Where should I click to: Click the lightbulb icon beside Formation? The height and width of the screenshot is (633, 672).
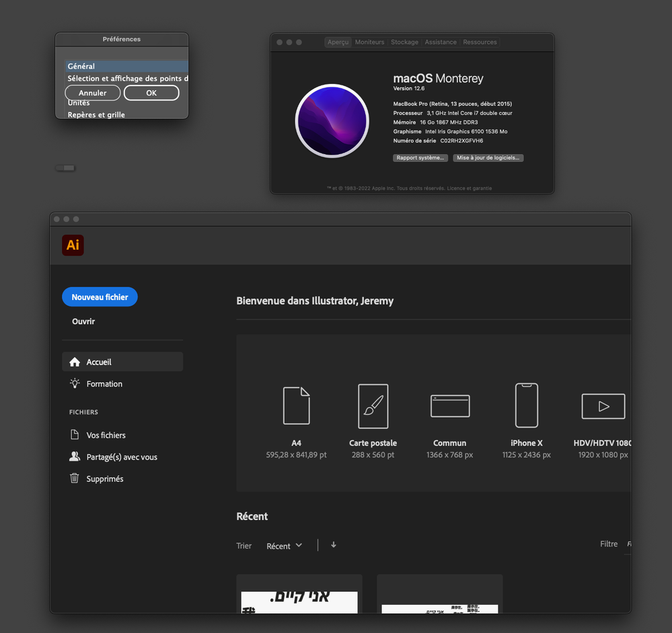tap(75, 383)
